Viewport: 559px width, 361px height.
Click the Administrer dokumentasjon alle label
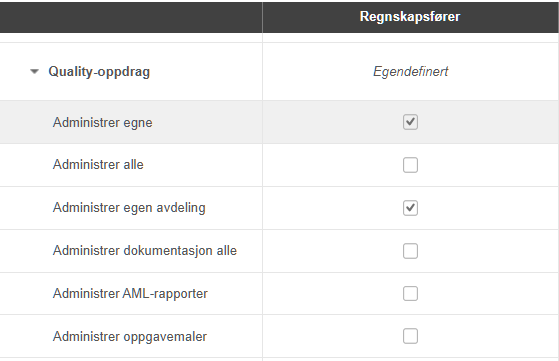[x=145, y=251]
